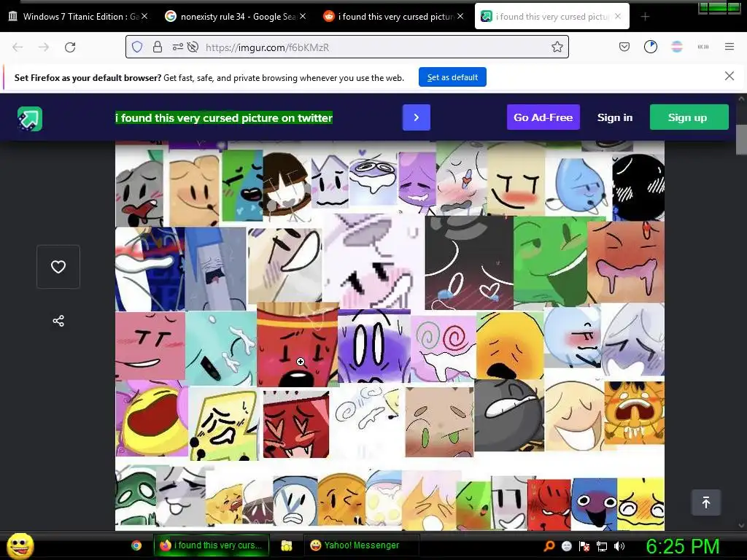
Task: Select the Firefox taskbar window button
Action: [x=211, y=545]
